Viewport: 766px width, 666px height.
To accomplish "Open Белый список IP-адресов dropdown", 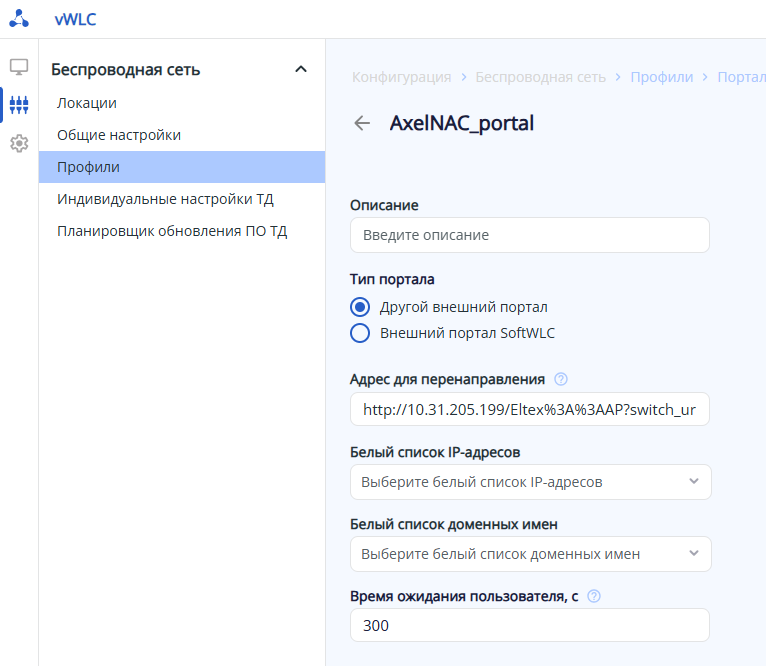I will coord(530,482).
